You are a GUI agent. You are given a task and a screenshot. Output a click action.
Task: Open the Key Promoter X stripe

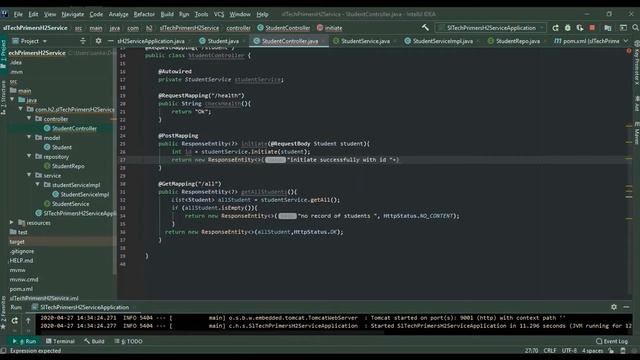(x=636, y=63)
